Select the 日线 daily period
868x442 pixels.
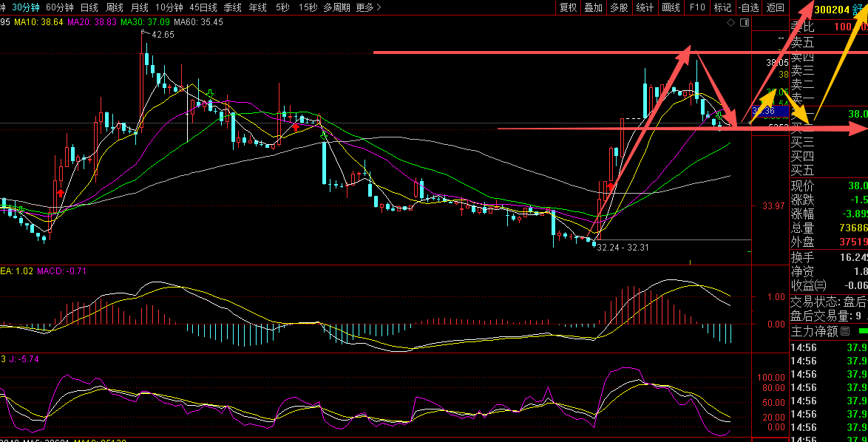[89, 7]
